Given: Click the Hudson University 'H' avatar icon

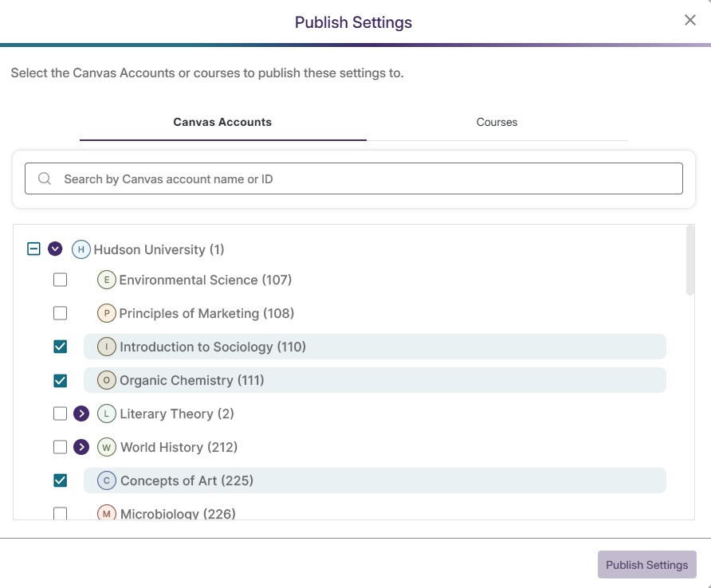Looking at the screenshot, I should [81, 249].
